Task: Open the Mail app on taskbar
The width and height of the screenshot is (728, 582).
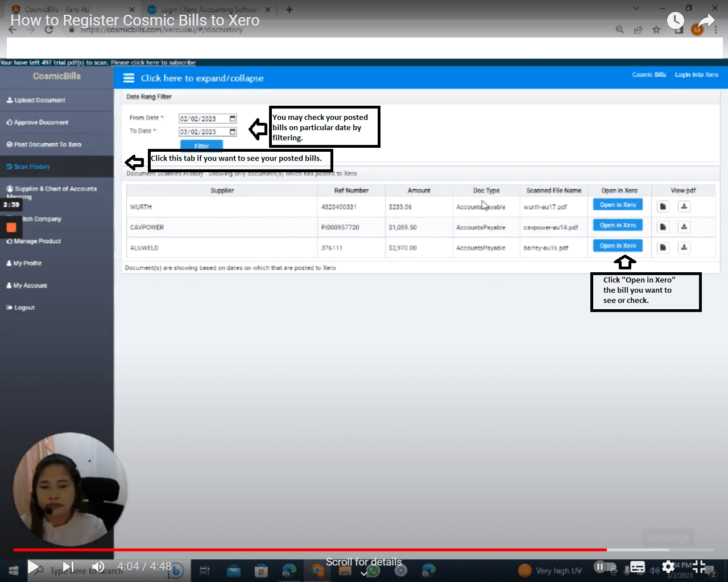Action: point(234,570)
